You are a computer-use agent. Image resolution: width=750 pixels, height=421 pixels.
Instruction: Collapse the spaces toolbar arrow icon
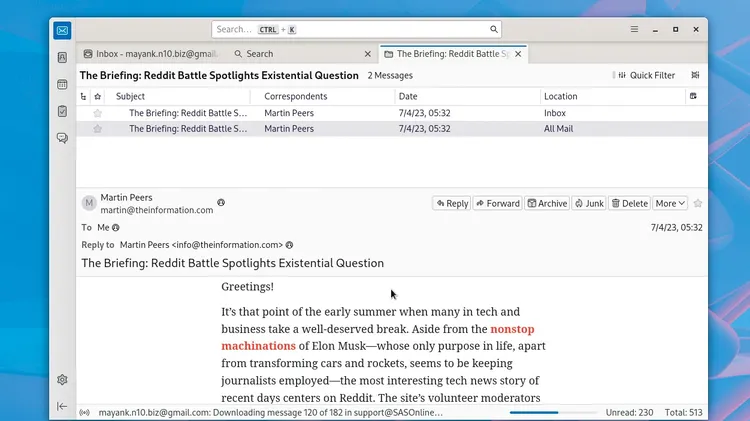[62, 406]
